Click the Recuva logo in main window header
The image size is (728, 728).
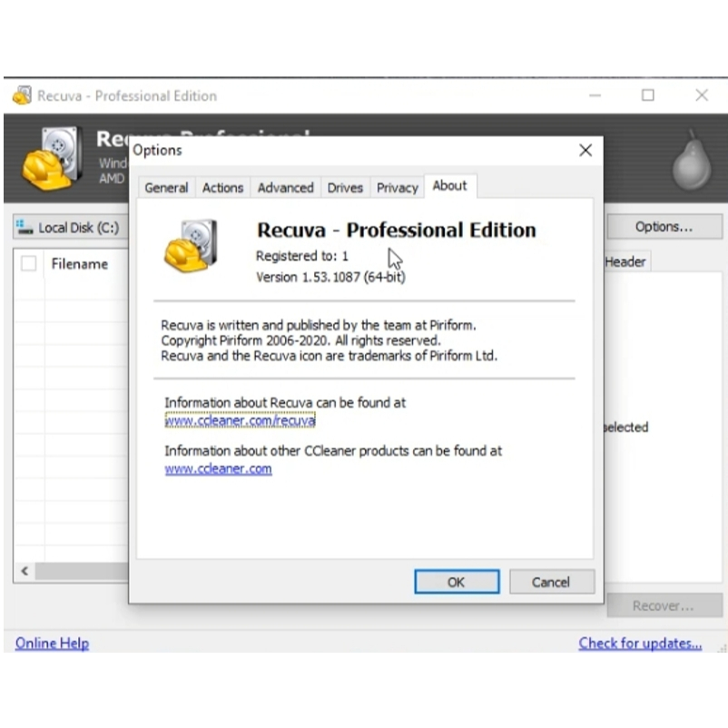click(x=54, y=158)
